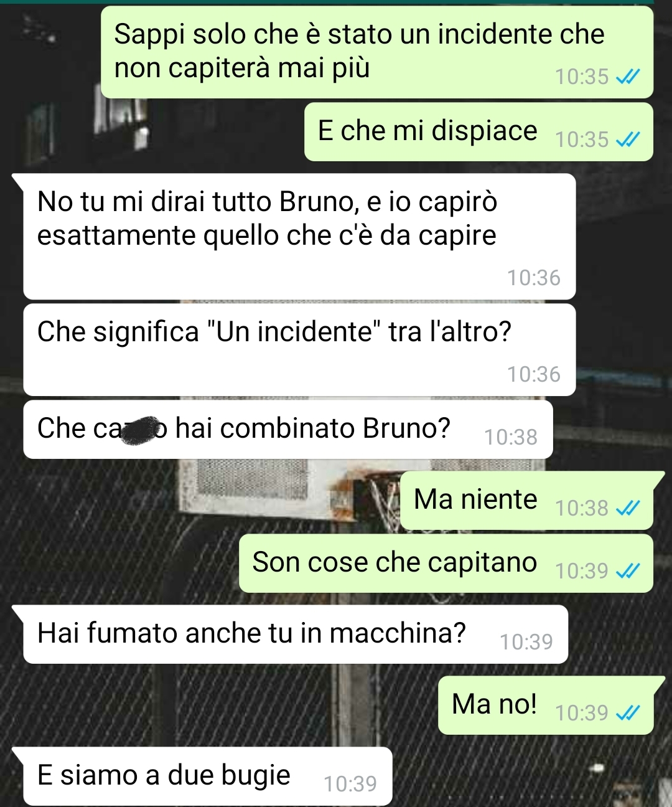Image resolution: width=672 pixels, height=807 pixels.
Task: Select the message 'No tu mi dirai tutto Bruno'
Action: [x=299, y=237]
